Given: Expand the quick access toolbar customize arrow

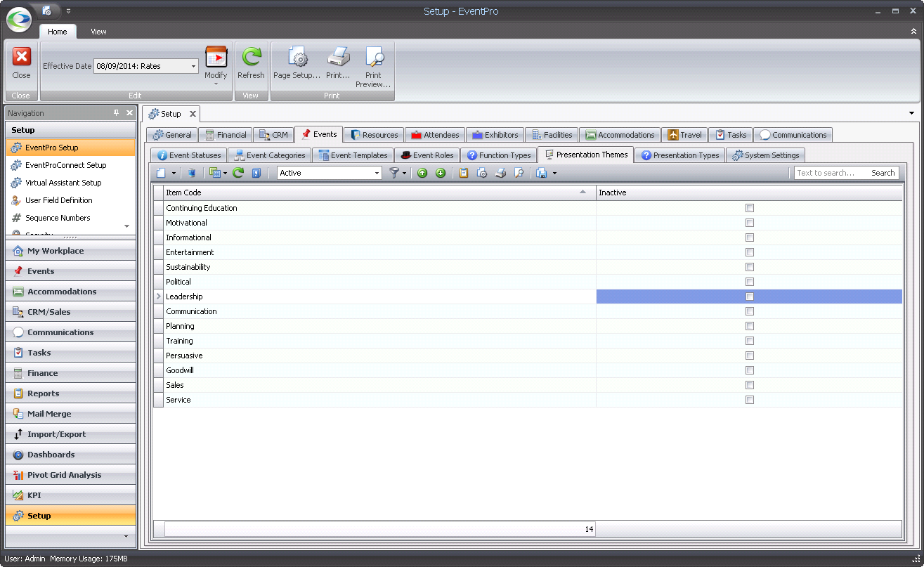Looking at the screenshot, I should tap(68, 11).
